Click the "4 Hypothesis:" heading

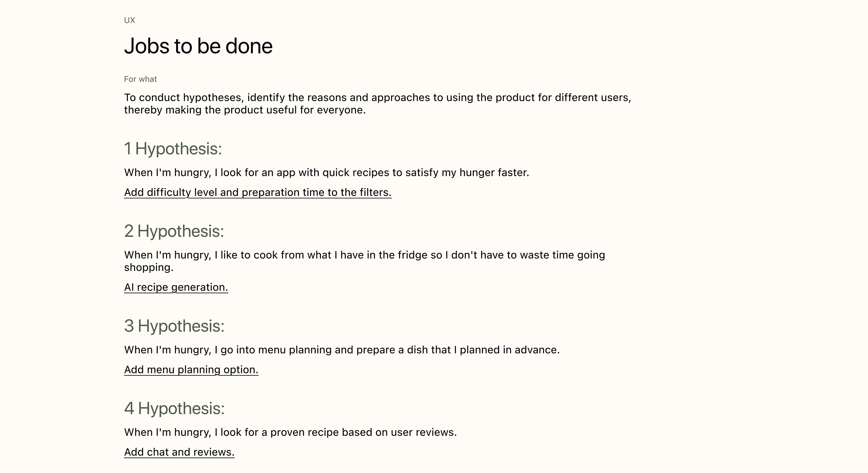click(174, 408)
